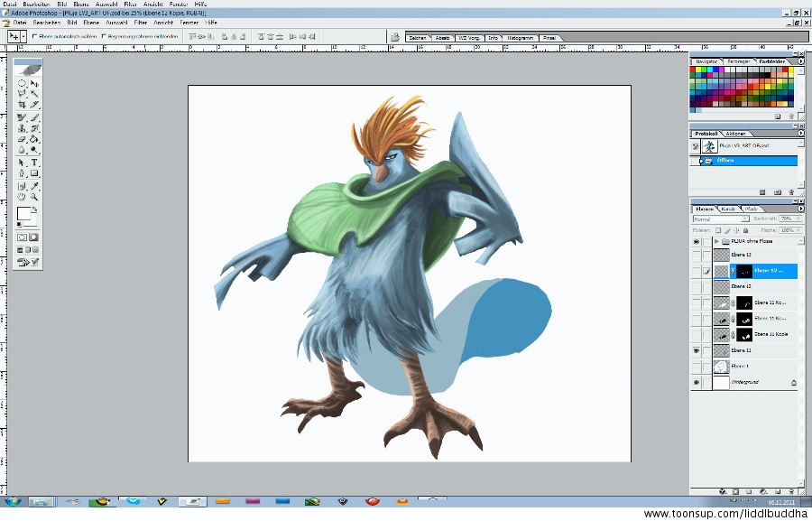812x521 pixels.
Task: Select the Ebene 1 layer thumbnail
Action: pyautogui.click(x=721, y=367)
